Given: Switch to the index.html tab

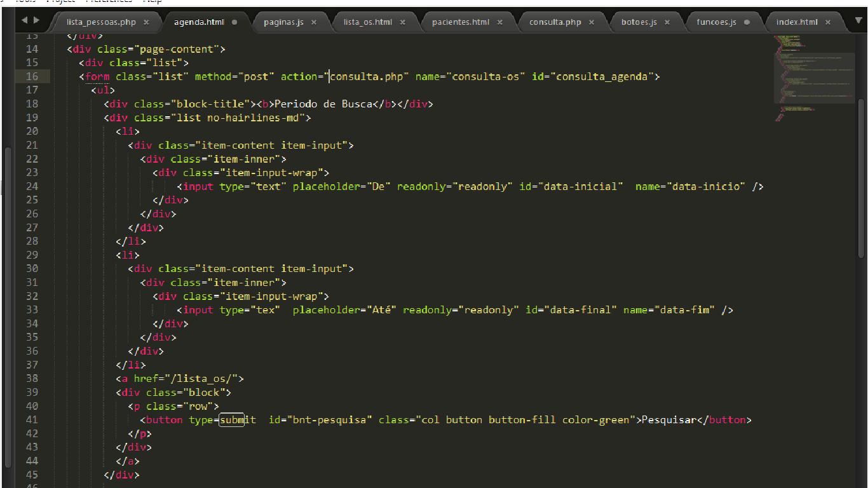Looking at the screenshot, I should pos(796,22).
